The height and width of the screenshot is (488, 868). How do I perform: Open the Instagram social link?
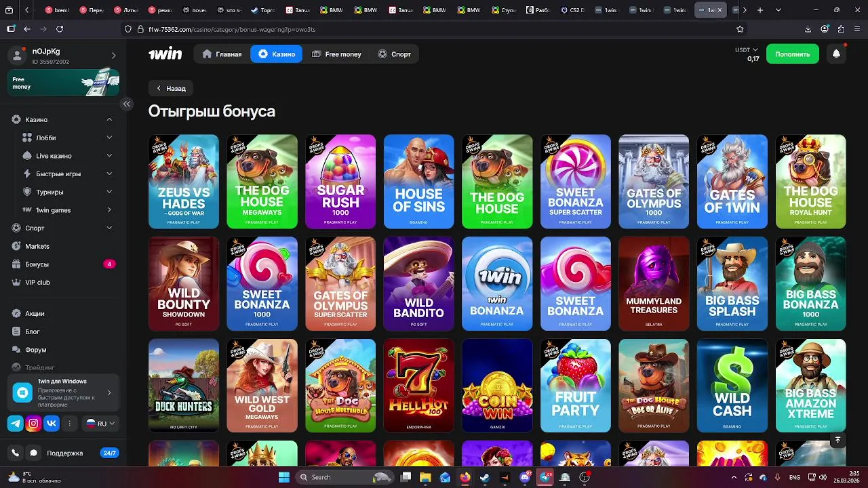coord(33,424)
